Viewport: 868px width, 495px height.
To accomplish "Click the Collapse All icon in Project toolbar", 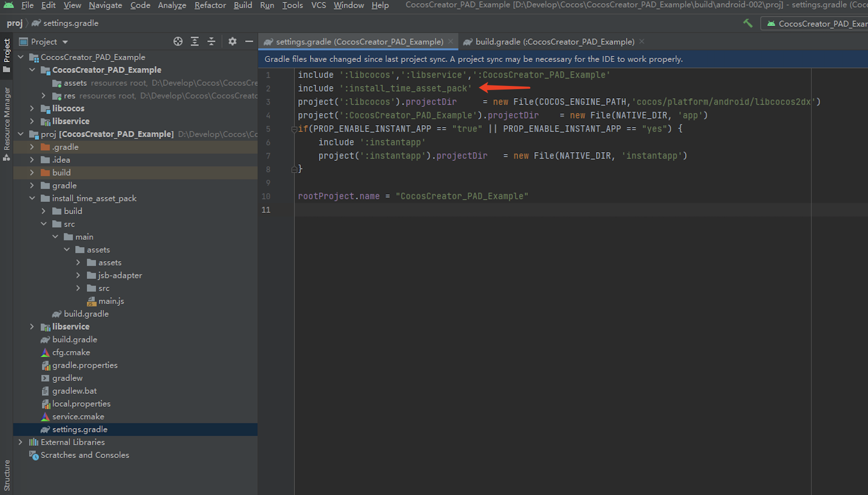I will 211,41.
